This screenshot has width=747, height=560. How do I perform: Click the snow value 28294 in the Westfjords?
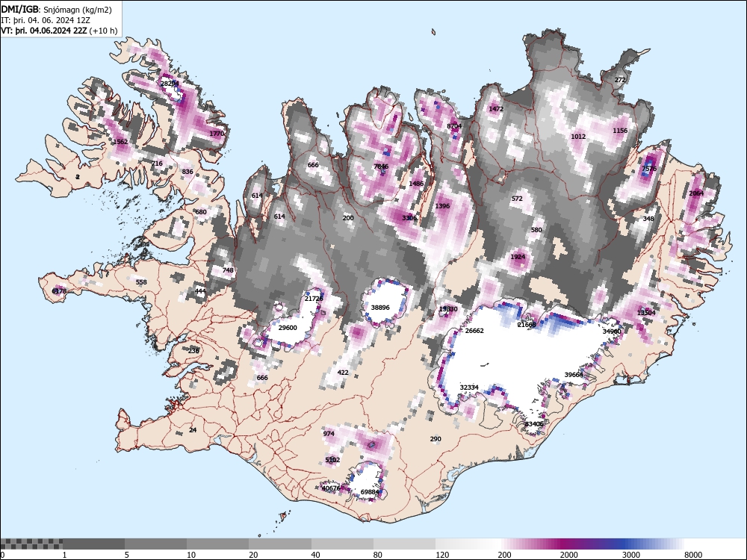coord(170,84)
